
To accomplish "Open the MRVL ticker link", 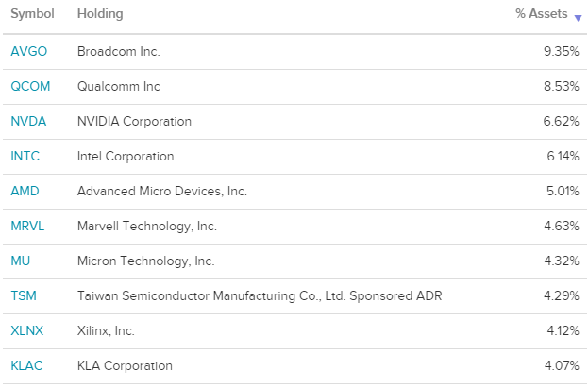I will (x=27, y=226).
